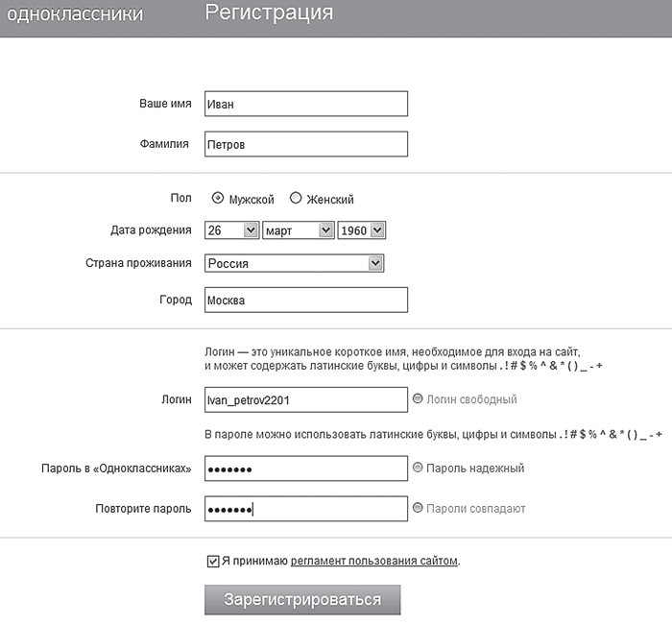Focus the Город field containing Москва
This screenshot has width=672, height=625.
(x=306, y=300)
